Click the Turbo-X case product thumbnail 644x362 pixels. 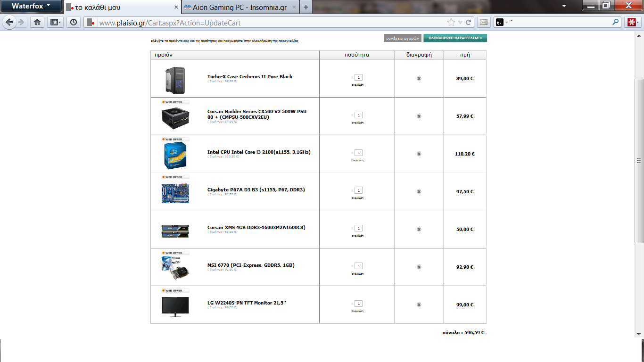coord(175,81)
